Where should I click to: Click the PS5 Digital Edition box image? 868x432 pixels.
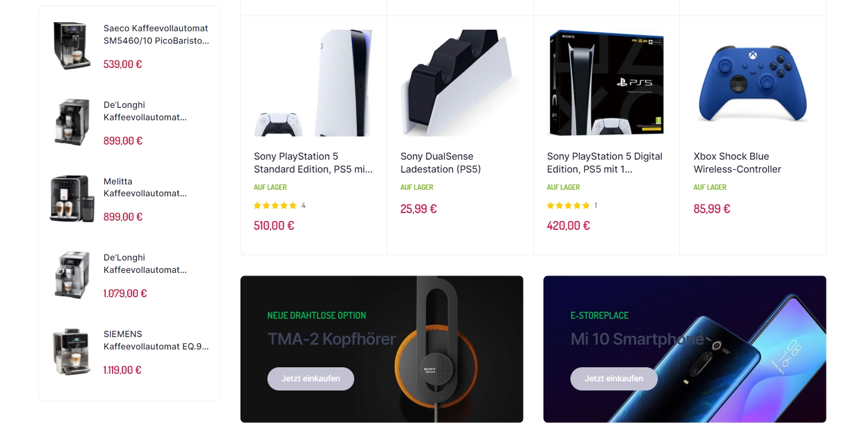click(607, 83)
